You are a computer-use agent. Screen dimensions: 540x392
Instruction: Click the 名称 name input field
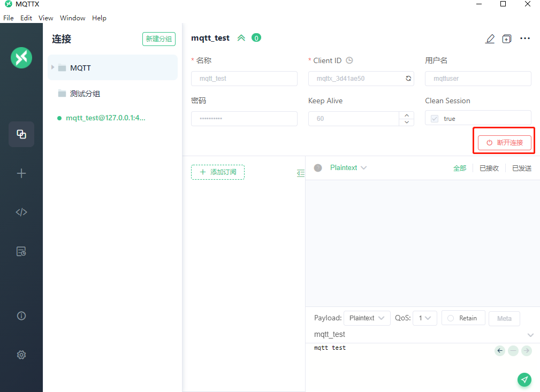[244, 79]
